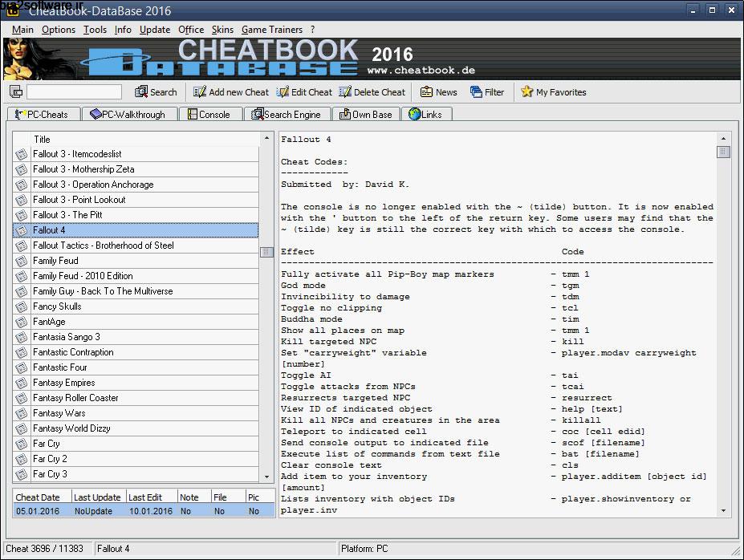This screenshot has width=744, height=560.
Task: Open the Options menu
Action: [57, 29]
